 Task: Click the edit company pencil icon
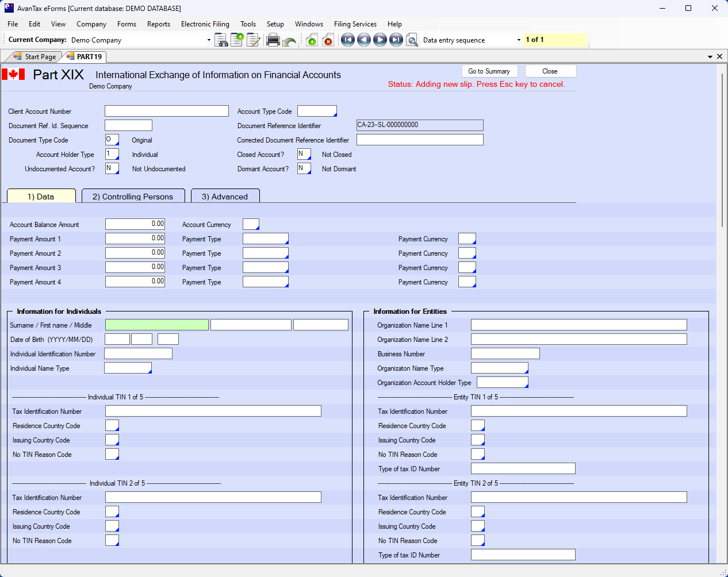pyautogui.click(x=253, y=40)
